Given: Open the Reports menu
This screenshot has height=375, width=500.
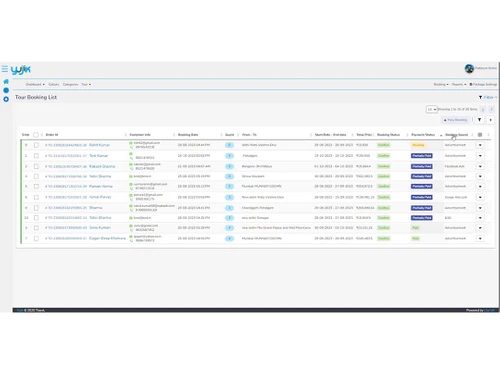Looking at the screenshot, I should [459, 84].
